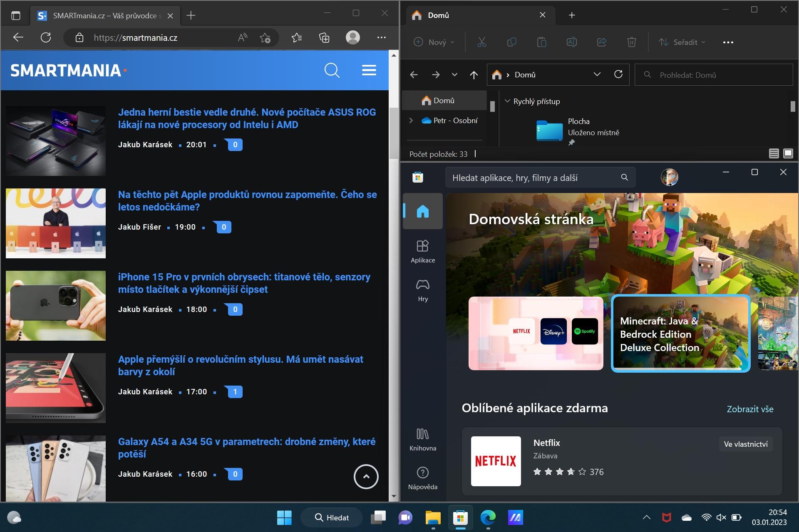Open Edge Collections icon
Viewport: 799px width, 532px height.
click(x=324, y=38)
